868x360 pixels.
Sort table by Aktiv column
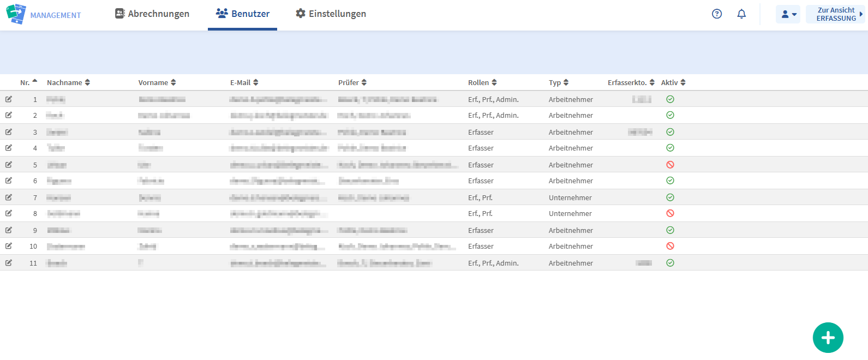pyautogui.click(x=673, y=82)
